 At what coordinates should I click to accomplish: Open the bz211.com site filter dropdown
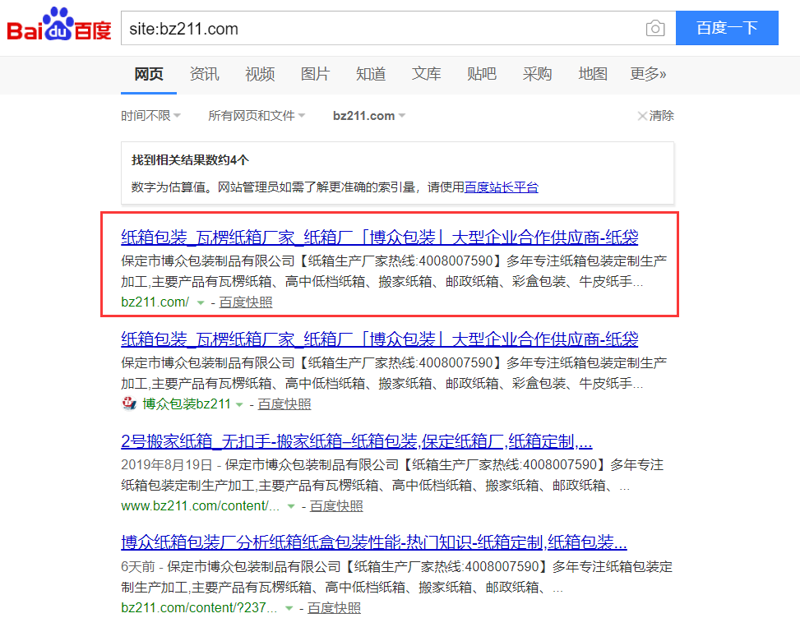point(369,116)
